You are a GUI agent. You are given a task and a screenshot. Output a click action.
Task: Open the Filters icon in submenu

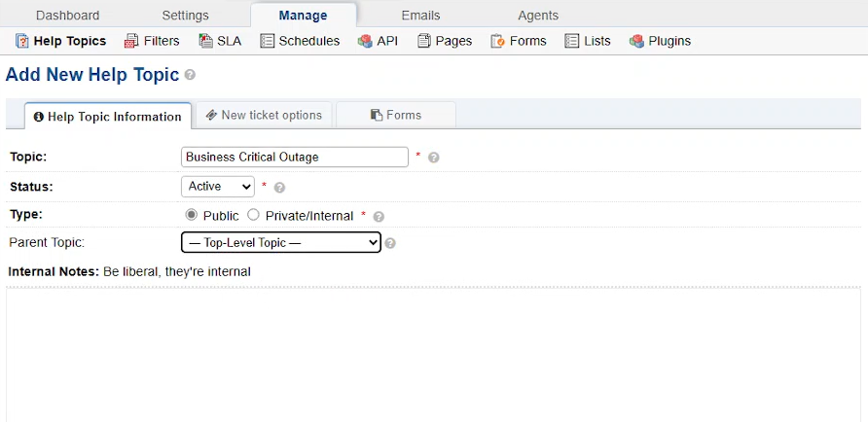pos(131,41)
